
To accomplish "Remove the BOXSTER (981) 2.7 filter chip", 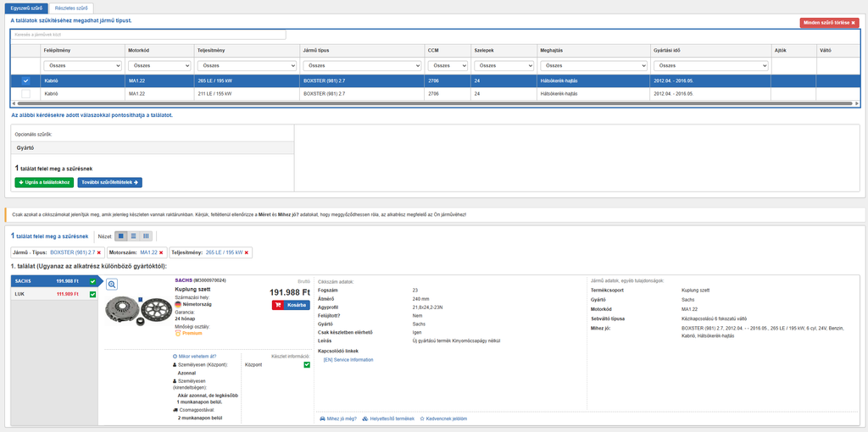I will [98, 252].
